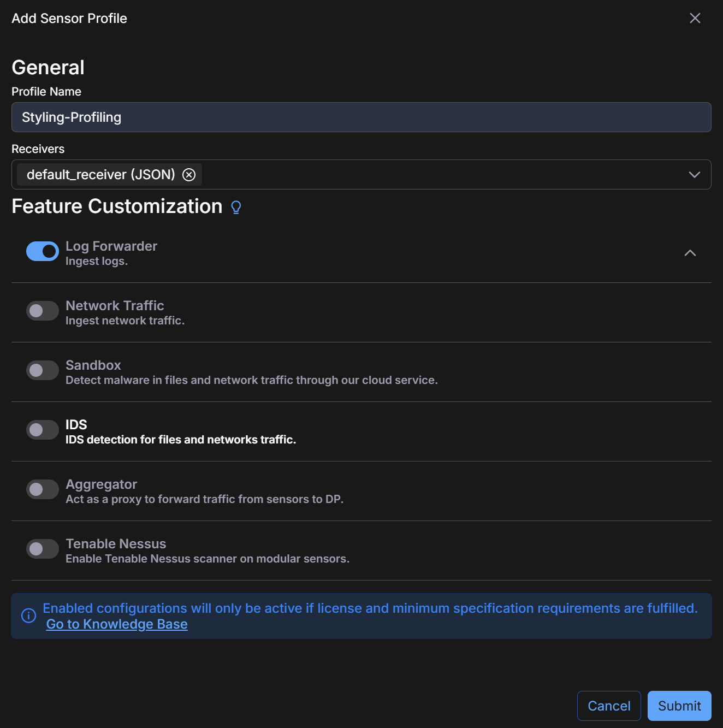Image resolution: width=723 pixels, height=728 pixels.
Task: Close the Add Sensor Profile dialog
Action: [695, 18]
